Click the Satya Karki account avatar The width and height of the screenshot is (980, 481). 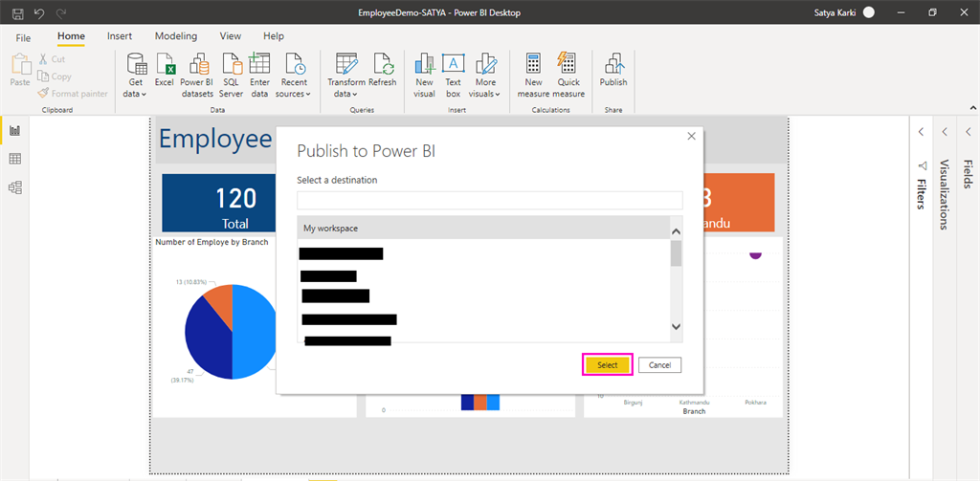(868, 12)
